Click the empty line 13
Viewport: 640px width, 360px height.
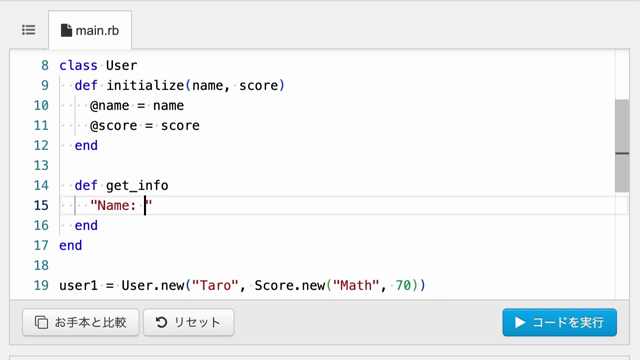point(337,165)
